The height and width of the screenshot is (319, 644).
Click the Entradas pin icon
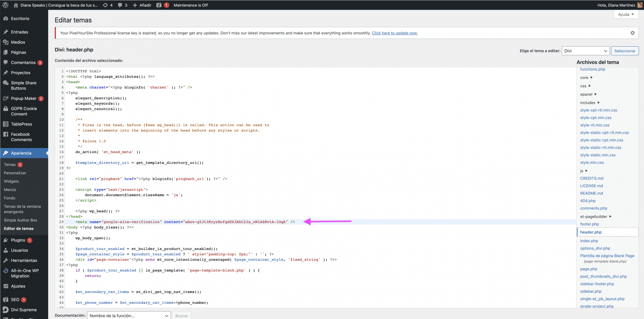6,32
